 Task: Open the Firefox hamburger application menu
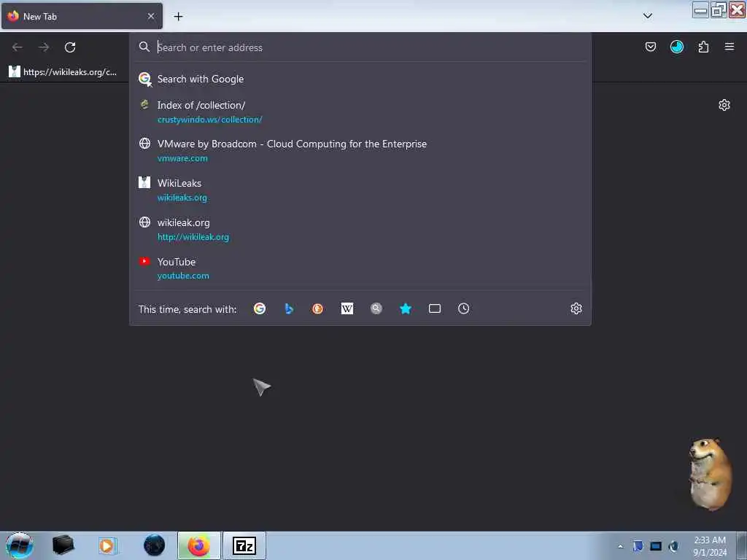tap(729, 47)
